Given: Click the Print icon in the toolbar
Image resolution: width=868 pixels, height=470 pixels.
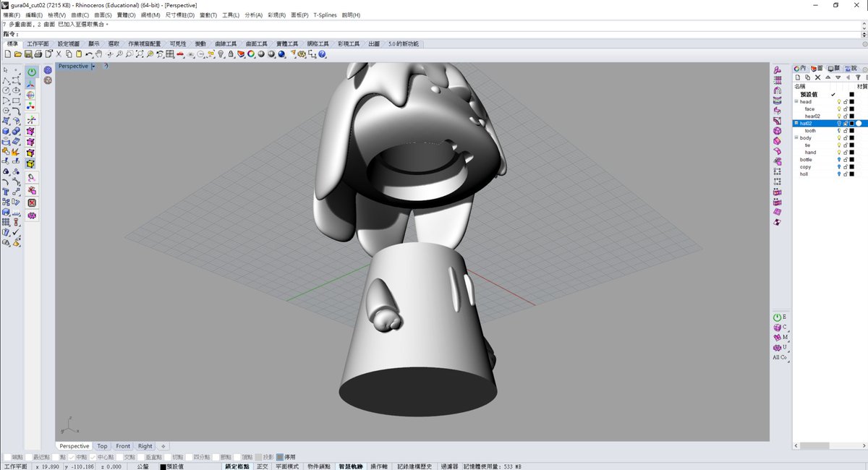Looking at the screenshot, I should coord(38,54).
